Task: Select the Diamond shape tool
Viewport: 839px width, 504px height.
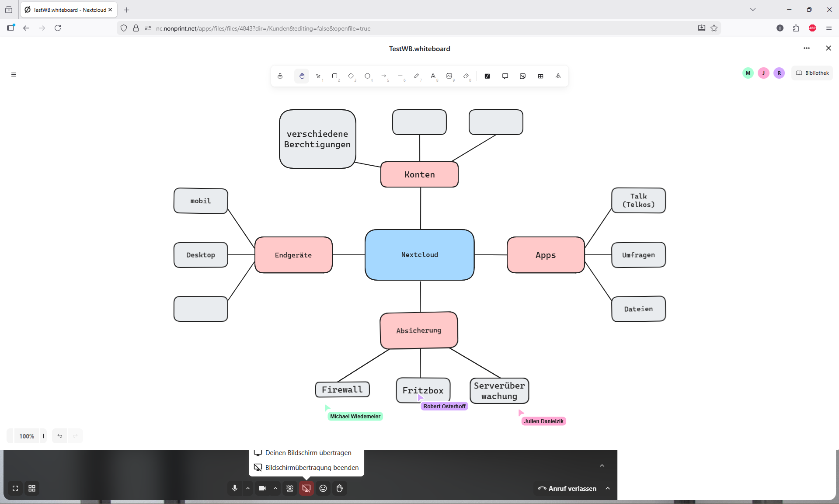Action: (351, 76)
